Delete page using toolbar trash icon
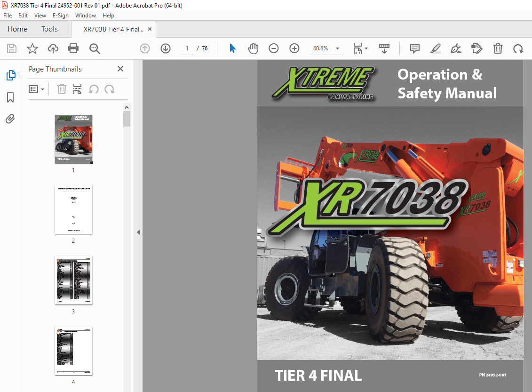532x392 pixels. 498,48
